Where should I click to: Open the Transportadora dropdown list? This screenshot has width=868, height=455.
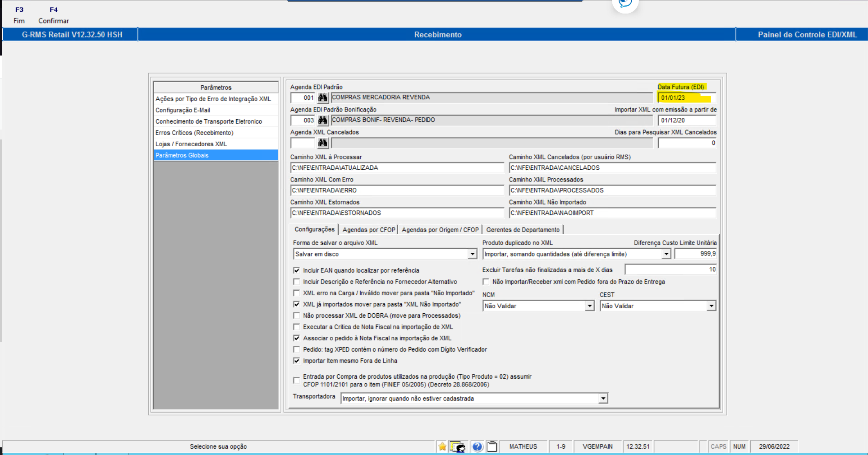coord(603,398)
